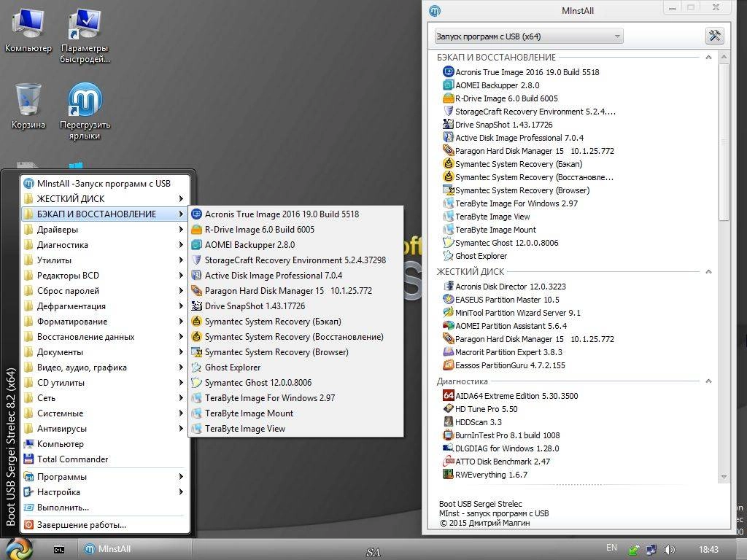Launch DLGDIAG for Windows 1.28.0

[x=500, y=448]
